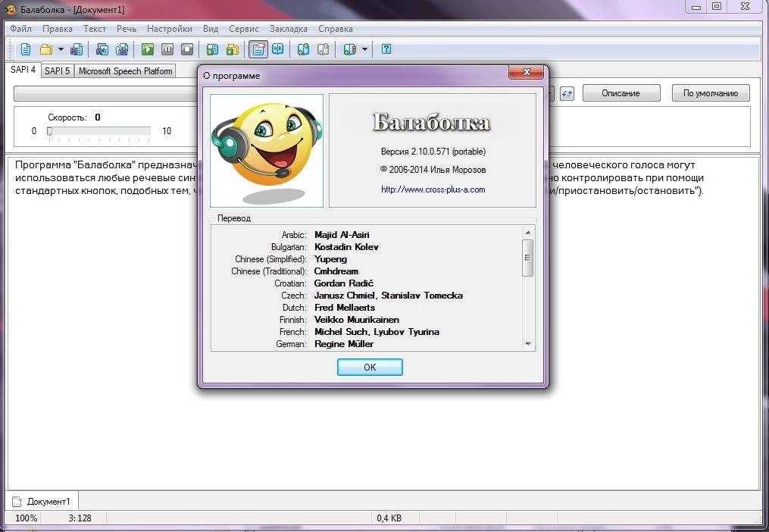The image size is (769, 532).
Task: Save audio file toolbar icon with speaker
Action: pos(102,49)
